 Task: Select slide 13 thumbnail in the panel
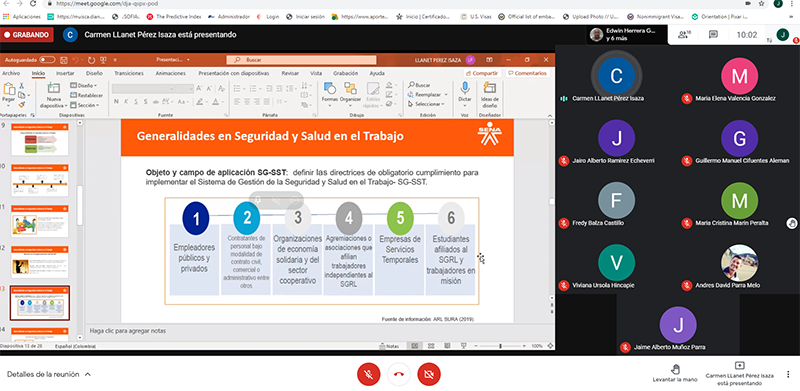pyautogui.click(x=40, y=303)
